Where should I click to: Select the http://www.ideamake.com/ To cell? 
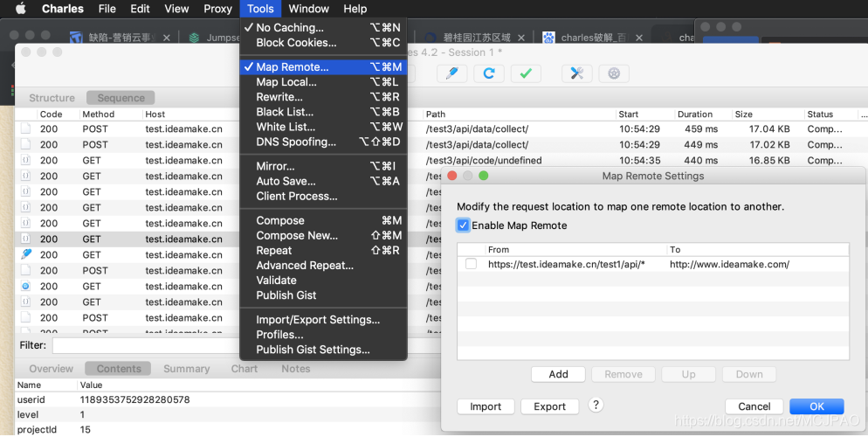(x=730, y=264)
